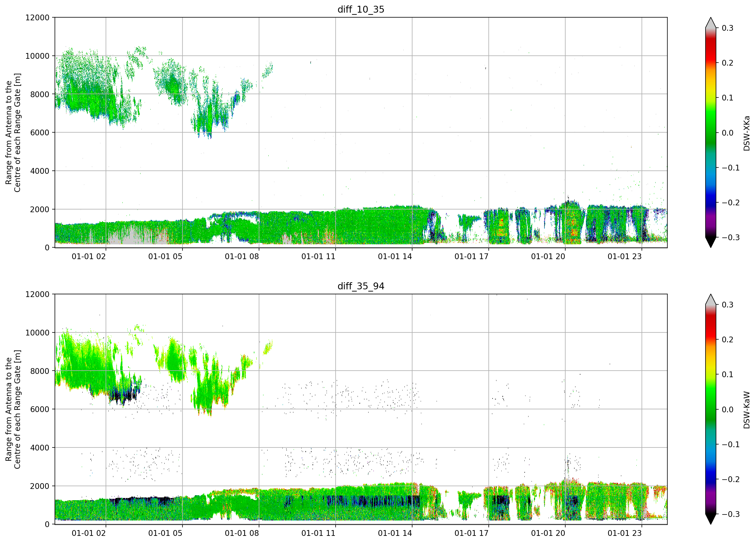Click the gray upper extend arrow of DSW-KaW colorbar
This screenshot has height=543, width=756.
(x=711, y=300)
